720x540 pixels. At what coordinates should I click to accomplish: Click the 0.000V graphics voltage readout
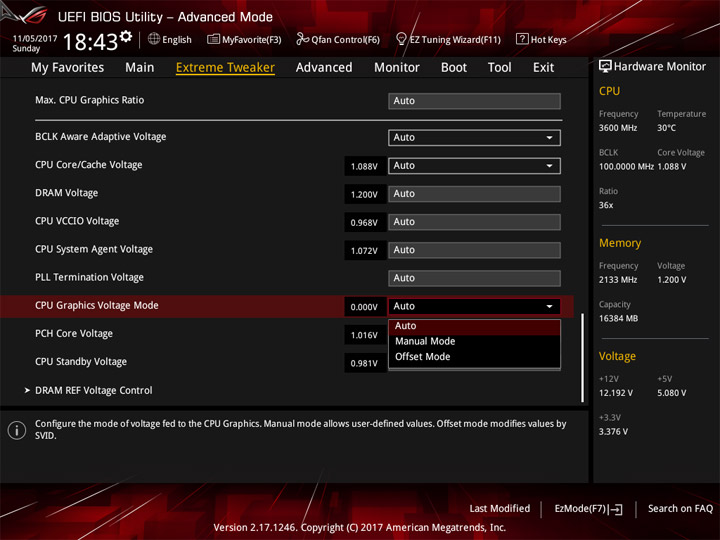(365, 307)
